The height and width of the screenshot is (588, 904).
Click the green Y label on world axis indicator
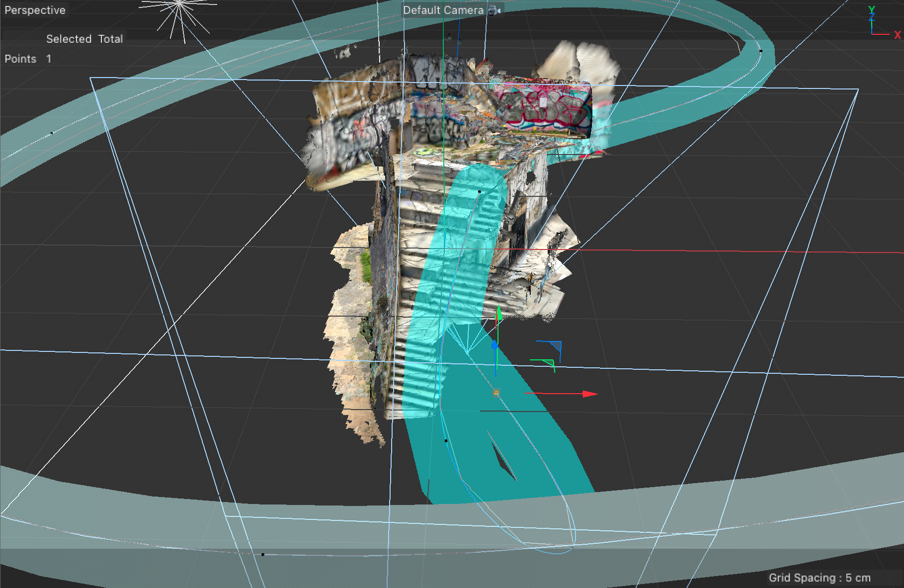pyautogui.click(x=871, y=9)
